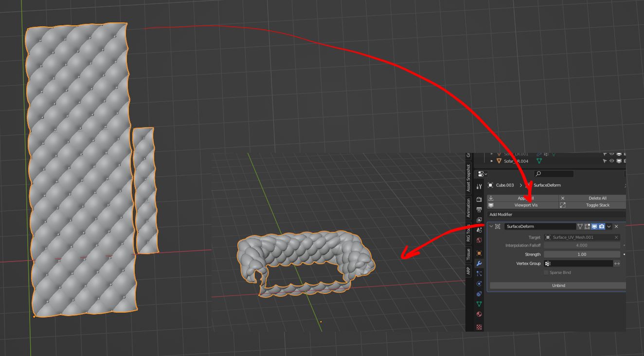The width and height of the screenshot is (644, 356).
Task: Toggle SurfaceDeform edit mode display
Action: [587, 226]
